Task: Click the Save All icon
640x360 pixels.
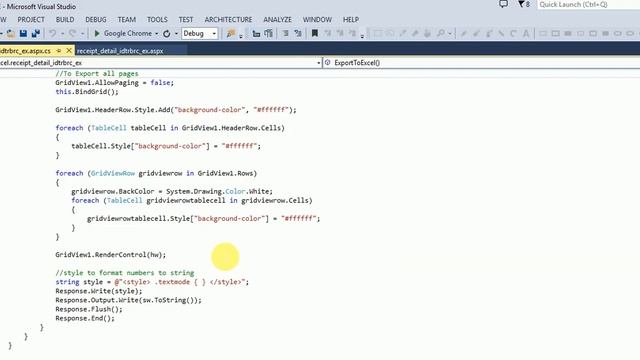Action: point(36,33)
